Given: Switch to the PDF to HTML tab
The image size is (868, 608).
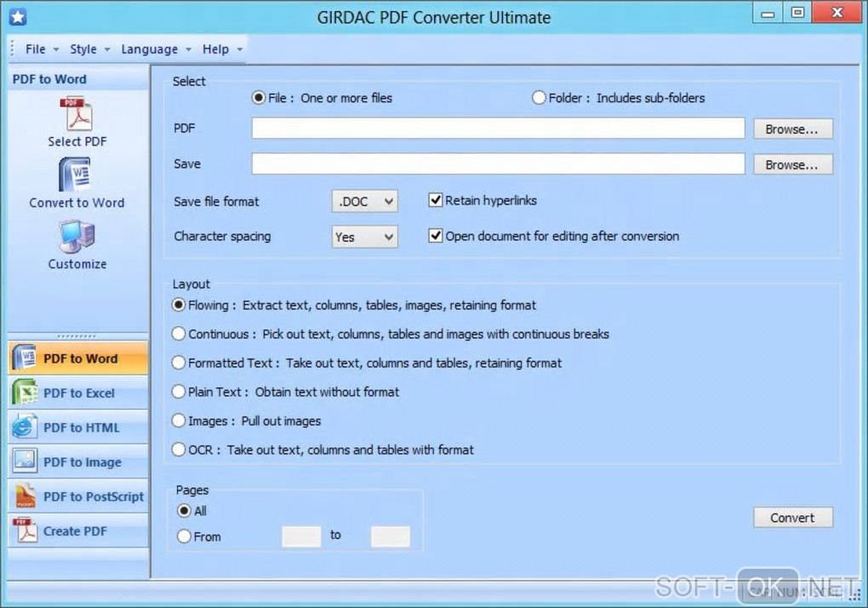Looking at the screenshot, I should pyautogui.click(x=78, y=427).
